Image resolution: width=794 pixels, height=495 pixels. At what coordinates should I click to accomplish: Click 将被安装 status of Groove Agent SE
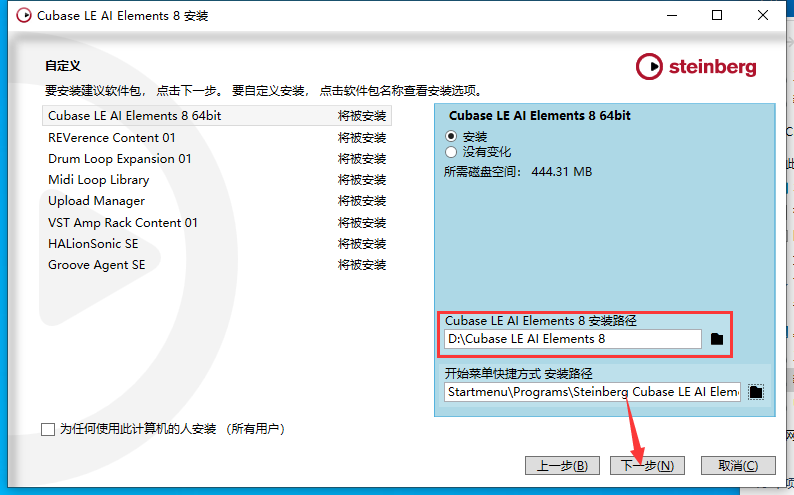tap(362, 265)
